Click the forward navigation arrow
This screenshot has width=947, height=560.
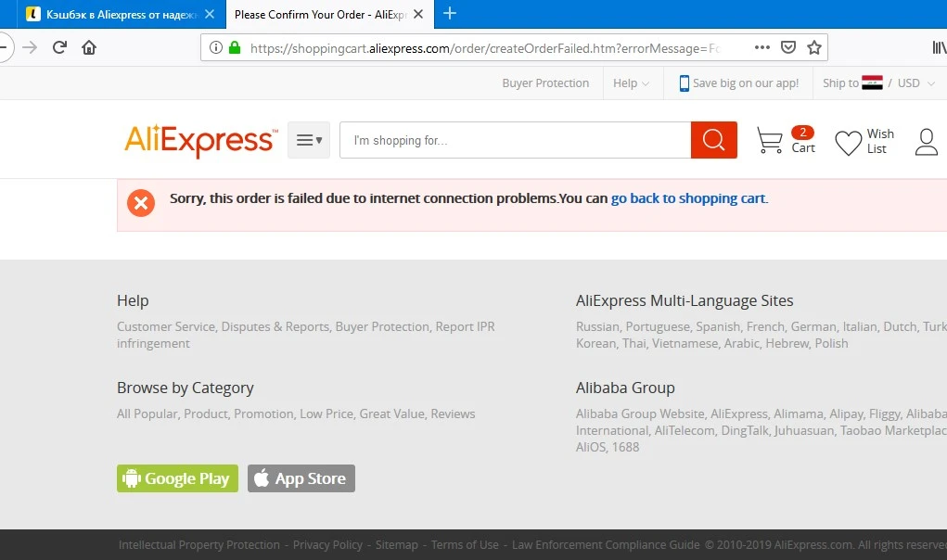pyautogui.click(x=30, y=47)
